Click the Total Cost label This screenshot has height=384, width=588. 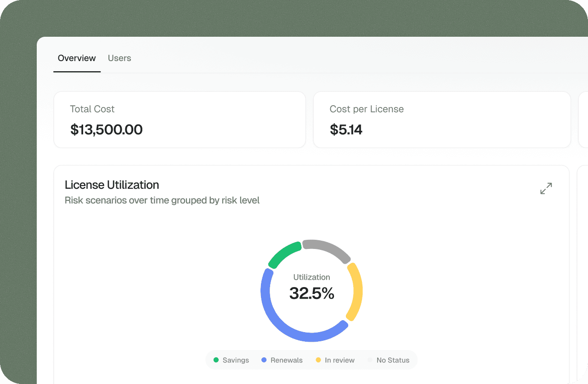pyautogui.click(x=92, y=109)
